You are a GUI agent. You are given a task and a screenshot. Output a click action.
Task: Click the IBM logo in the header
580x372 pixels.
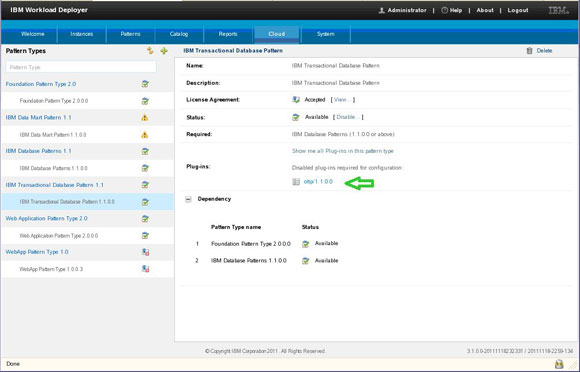(559, 10)
